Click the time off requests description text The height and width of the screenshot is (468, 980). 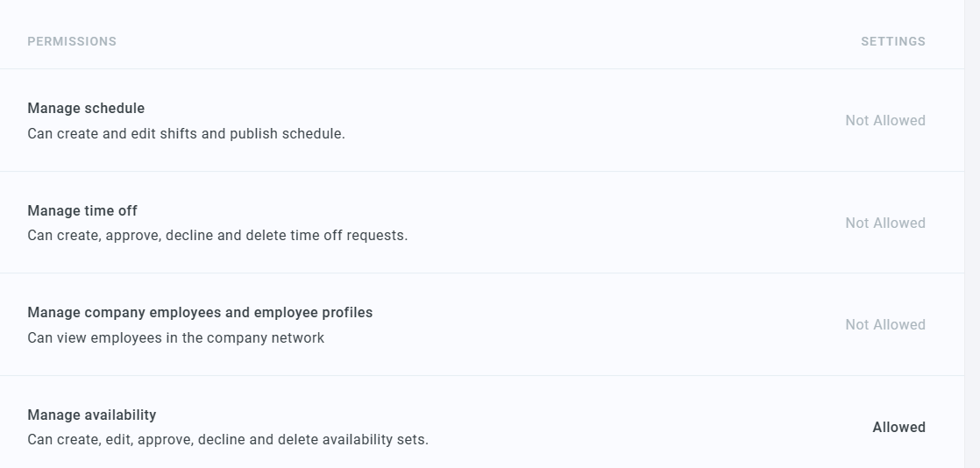(x=217, y=236)
